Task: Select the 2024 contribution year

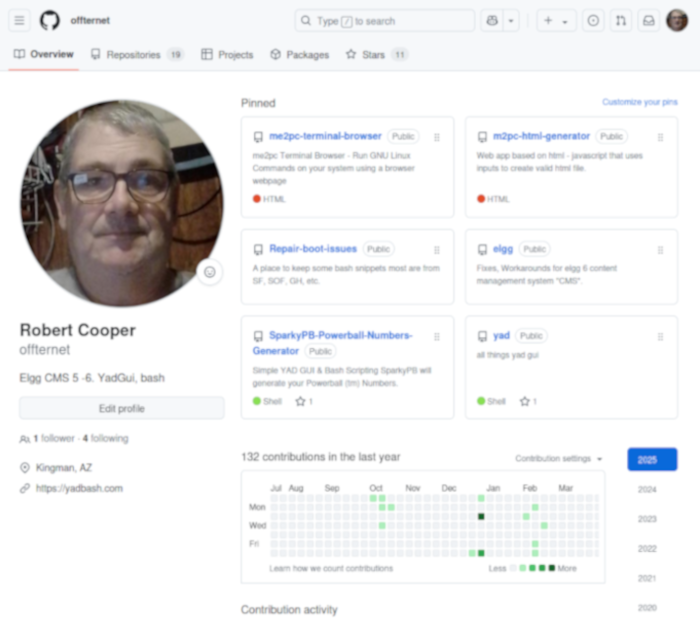Action: coord(647,489)
